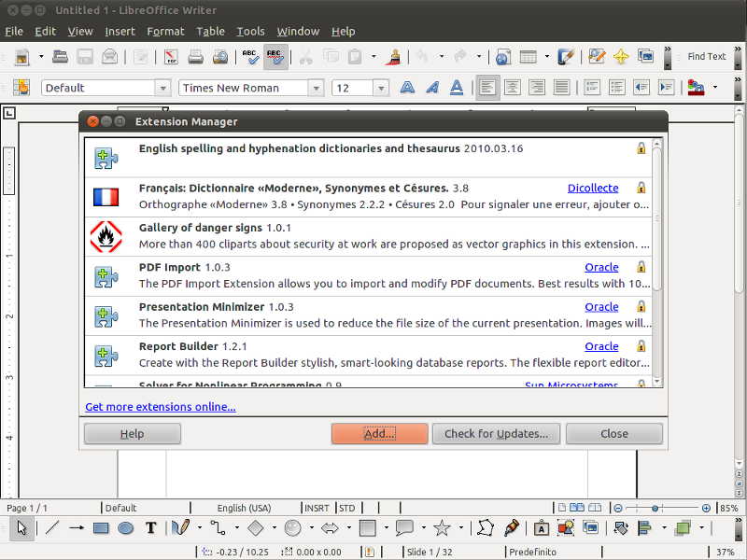Image resolution: width=747 pixels, height=560 pixels.
Task: Select the Text tool in drawing toolbar
Action: coord(150,528)
